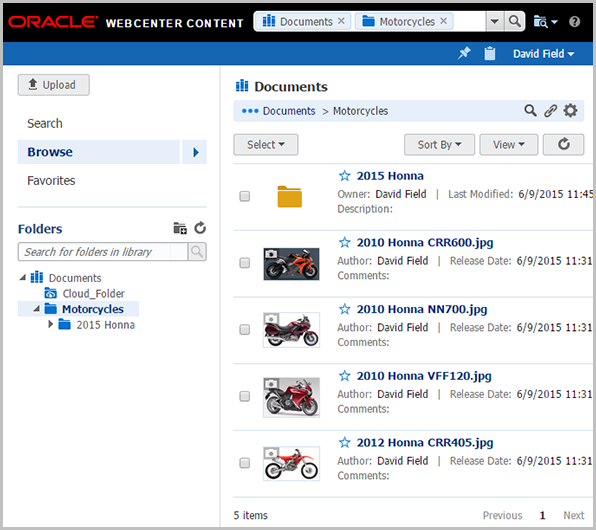
Task: Remove the Motorcycles filter chip from search box
Action: 444,21
